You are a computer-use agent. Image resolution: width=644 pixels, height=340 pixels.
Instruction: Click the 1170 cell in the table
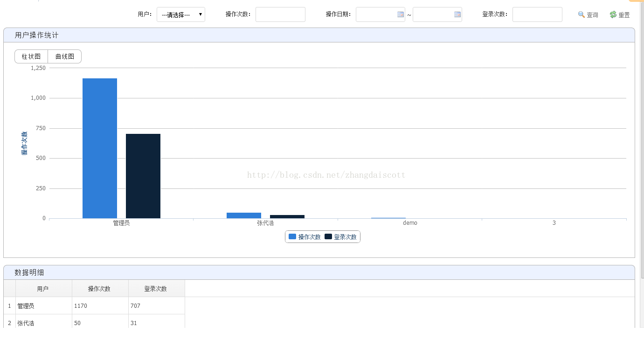click(100, 306)
